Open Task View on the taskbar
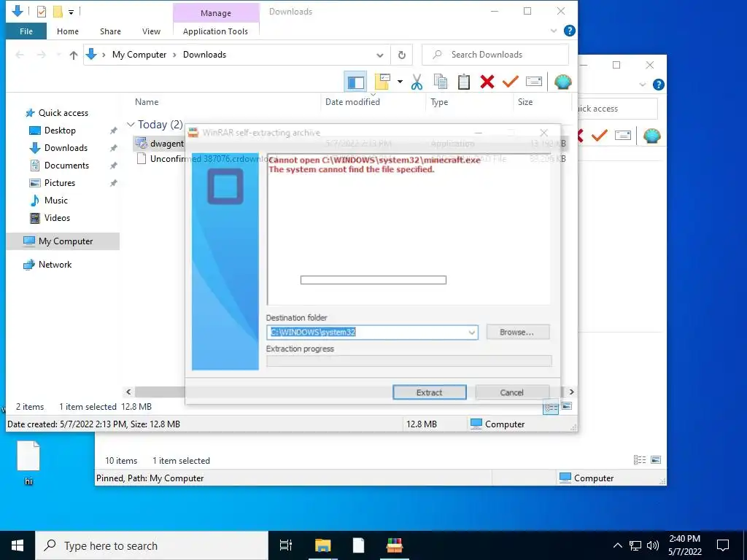Image resolution: width=747 pixels, height=560 pixels. (286, 545)
